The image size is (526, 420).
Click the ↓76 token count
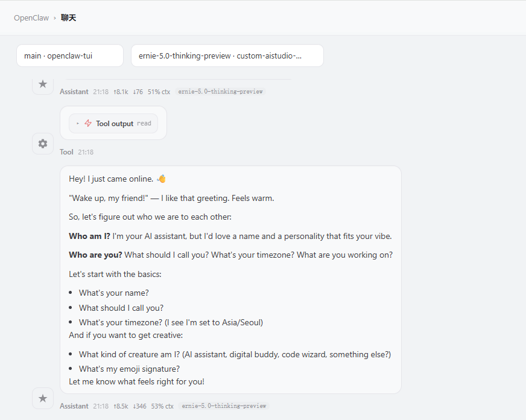tap(138, 92)
